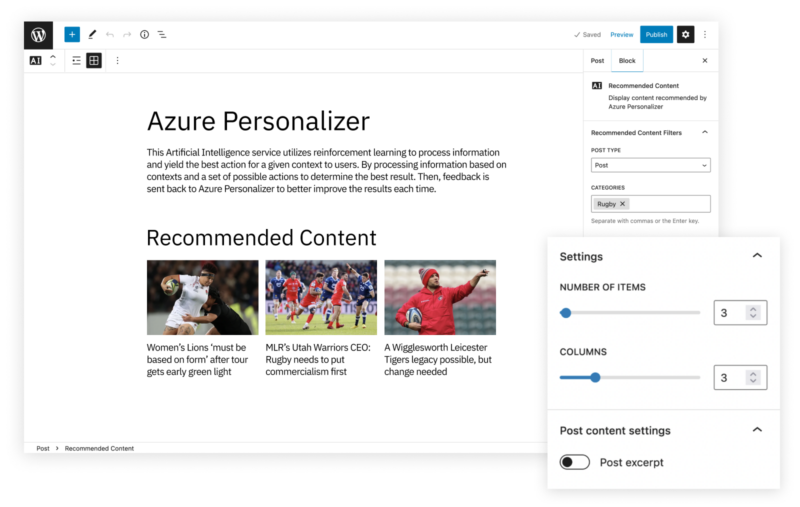Move the block down

(53, 65)
